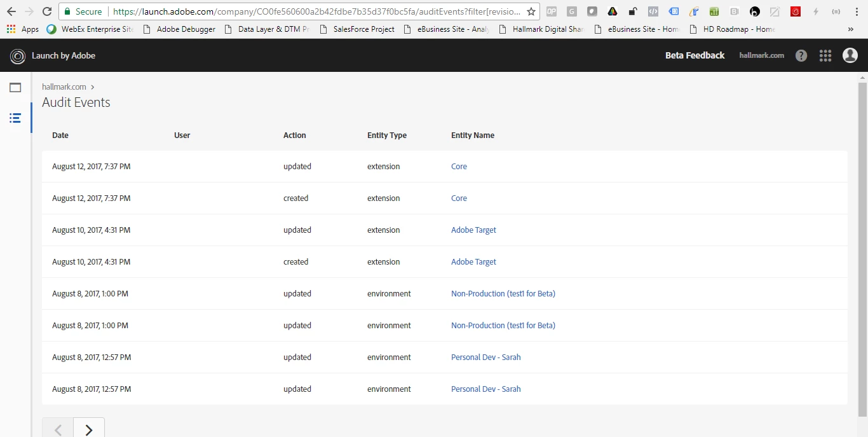The image size is (868, 437).
Task: Click the green bar chart extension icon
Action: 714,11
